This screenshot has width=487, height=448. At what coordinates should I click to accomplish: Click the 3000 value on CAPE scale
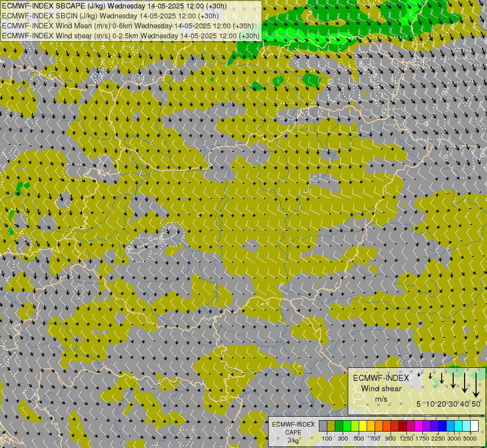[454, 439]
